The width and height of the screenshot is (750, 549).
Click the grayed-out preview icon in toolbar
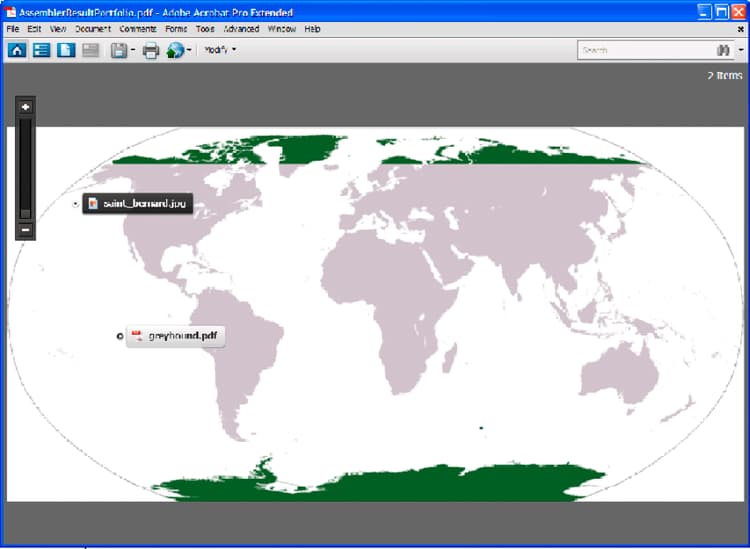pos(90,50)
